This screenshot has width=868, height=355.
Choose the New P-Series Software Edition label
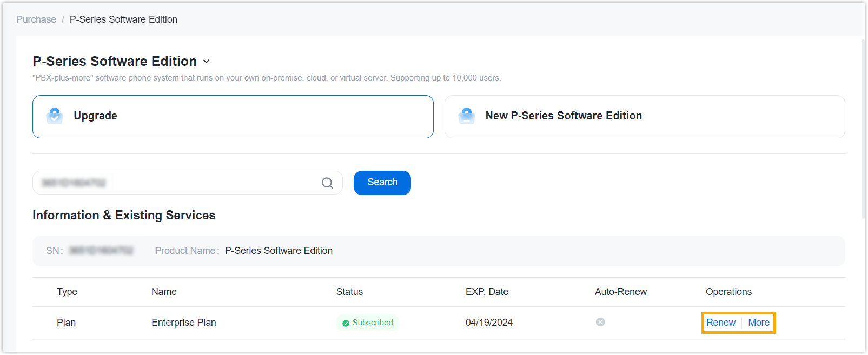tap(564, 116)
